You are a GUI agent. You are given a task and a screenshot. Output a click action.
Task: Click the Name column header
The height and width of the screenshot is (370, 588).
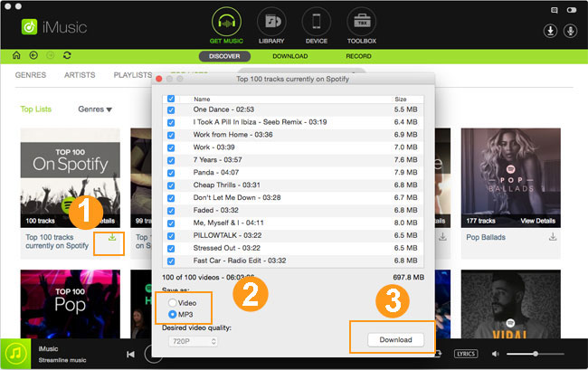click(x=202, y=99)
